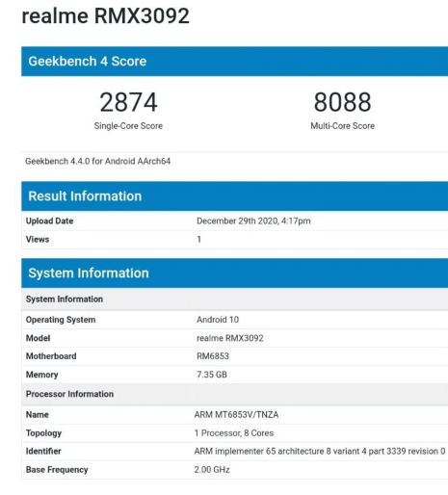448x495 pixels.
Task: Click processor name ARM MT6853V/TNZA
Action: (236, 415)
